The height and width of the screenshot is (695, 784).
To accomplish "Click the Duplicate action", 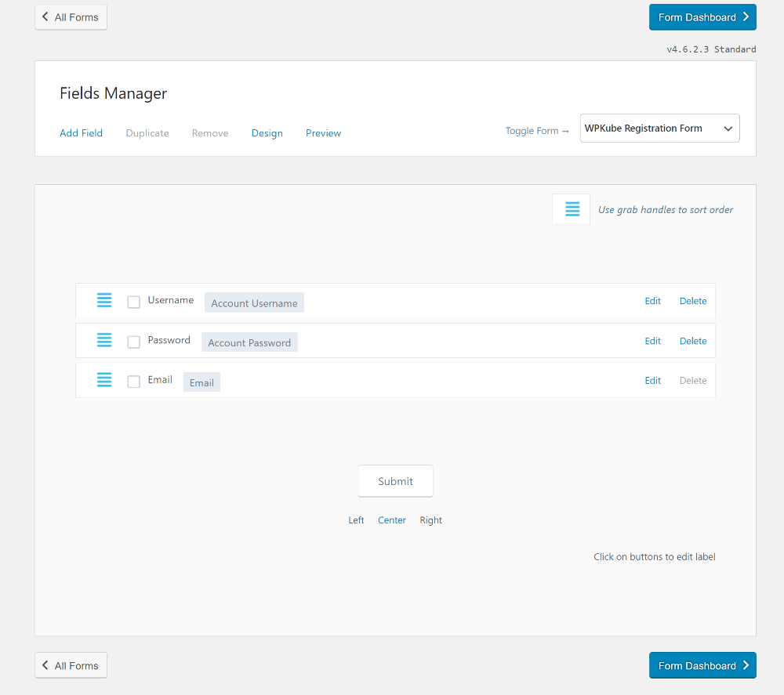I will [x=147, y=133].
